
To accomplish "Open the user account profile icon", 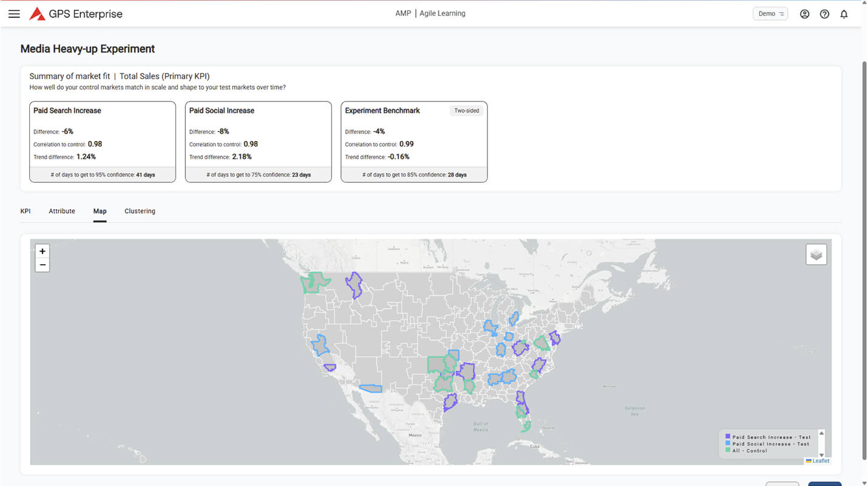I will (804, 14).
